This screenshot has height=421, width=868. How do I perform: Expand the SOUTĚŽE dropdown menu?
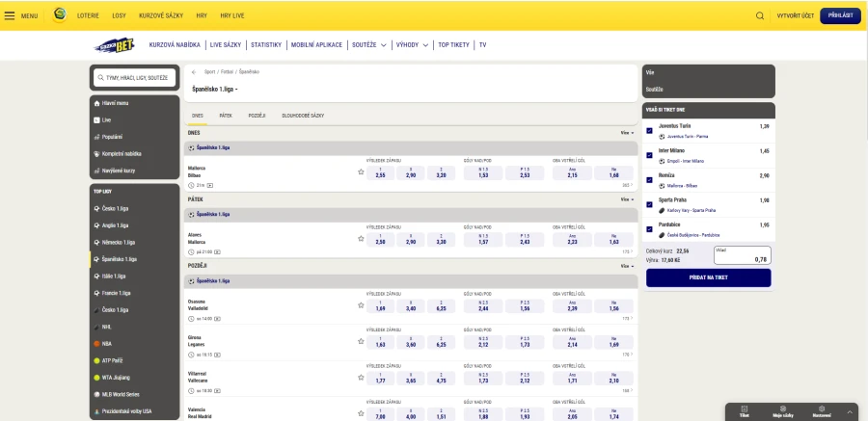pos(368,45)
